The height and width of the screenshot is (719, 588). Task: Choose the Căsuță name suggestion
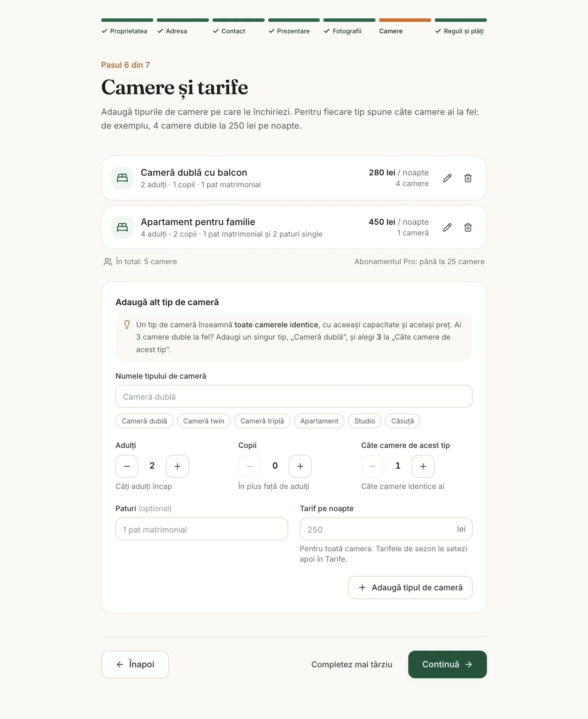click(402, 421)
